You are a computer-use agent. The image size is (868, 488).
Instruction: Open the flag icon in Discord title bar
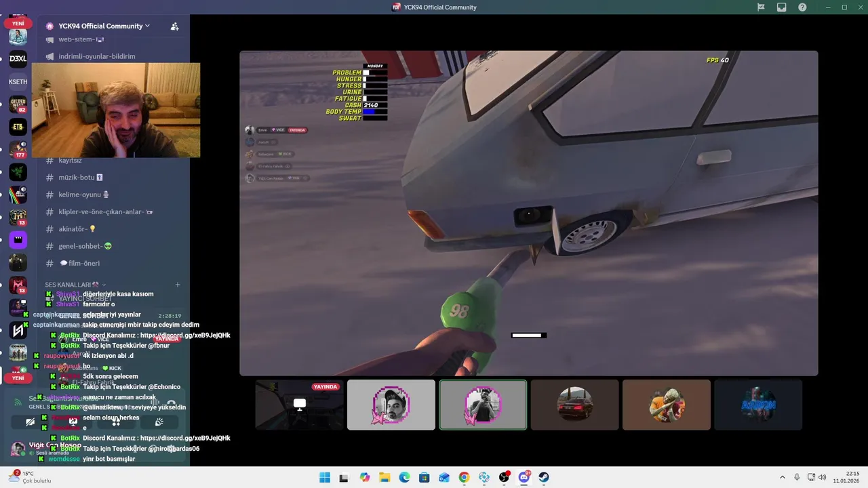[x=761, y=7]
